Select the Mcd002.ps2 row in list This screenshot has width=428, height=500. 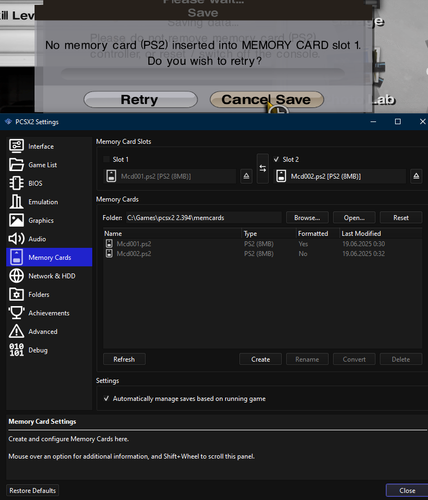(263, 254)
